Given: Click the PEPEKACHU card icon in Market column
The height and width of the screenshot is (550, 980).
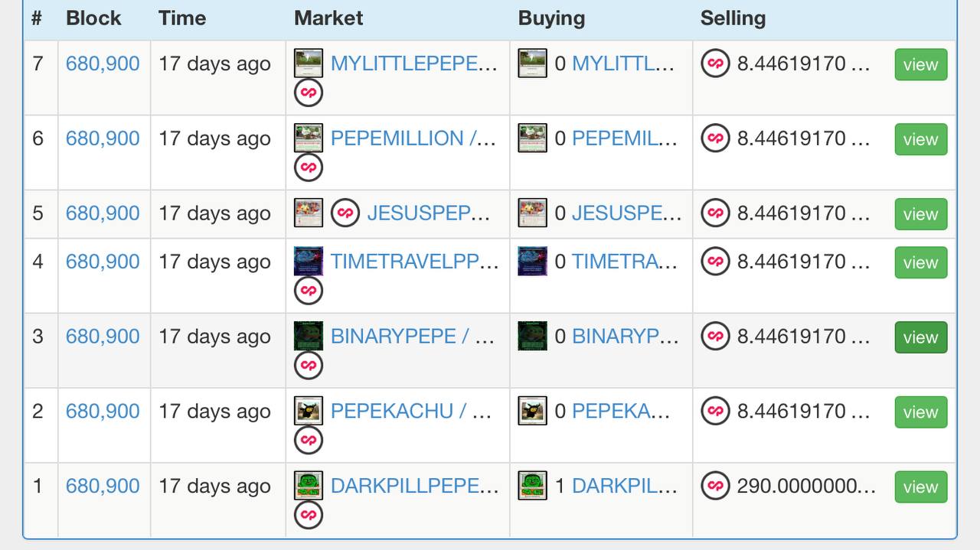Looking at the screenshot, I should [309, 411].
